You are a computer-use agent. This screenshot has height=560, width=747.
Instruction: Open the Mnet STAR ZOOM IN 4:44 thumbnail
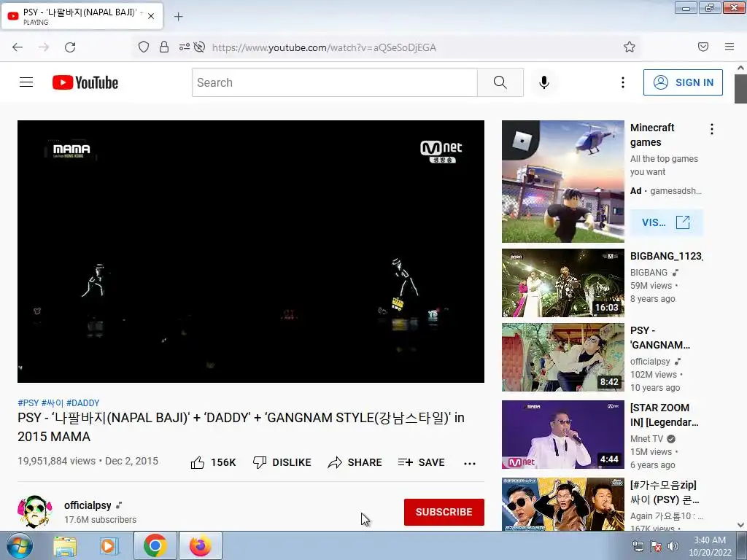click(x=562, y=435)
